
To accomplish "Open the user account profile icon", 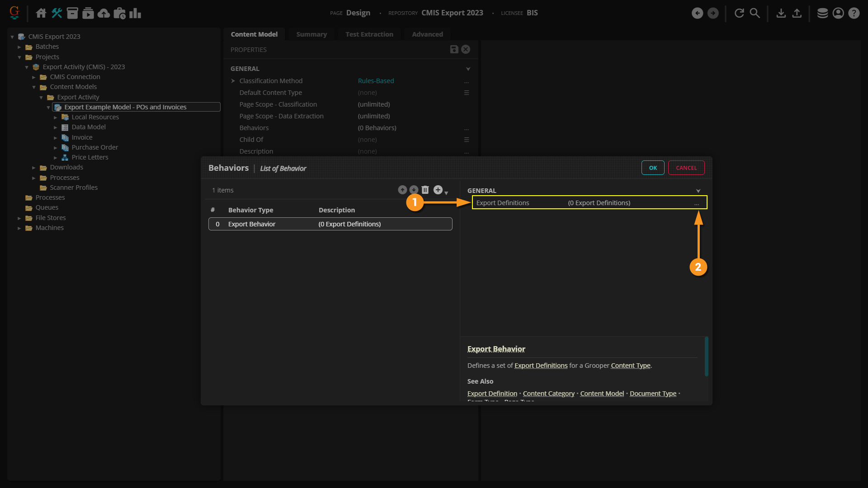I will tap(838, 13).
